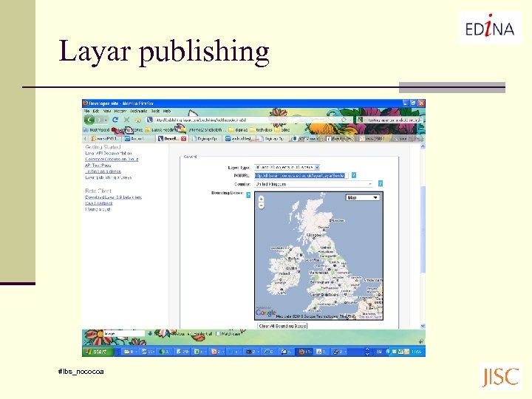Open the Firefox home page icon

[137, 120]
